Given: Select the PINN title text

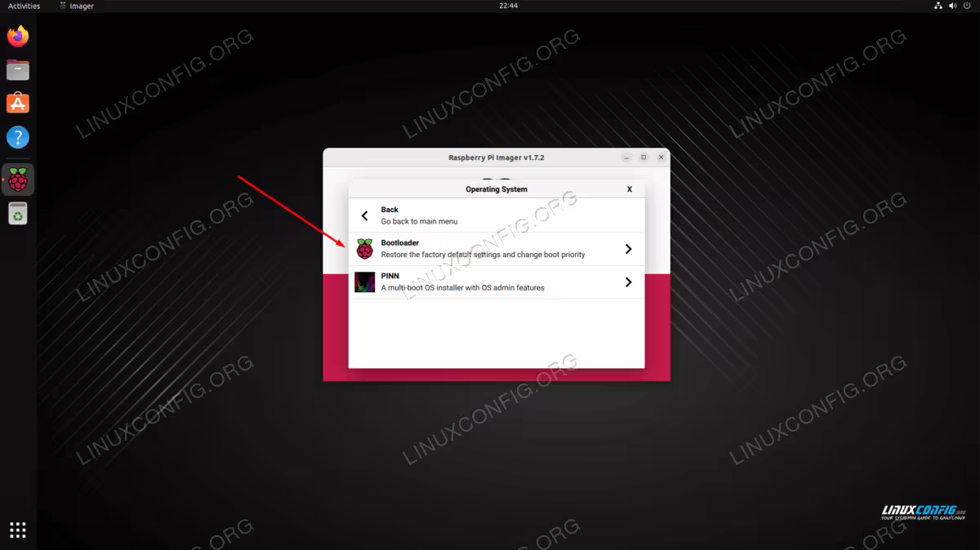Looking at the screenshot, I should [x=390, y=276].
